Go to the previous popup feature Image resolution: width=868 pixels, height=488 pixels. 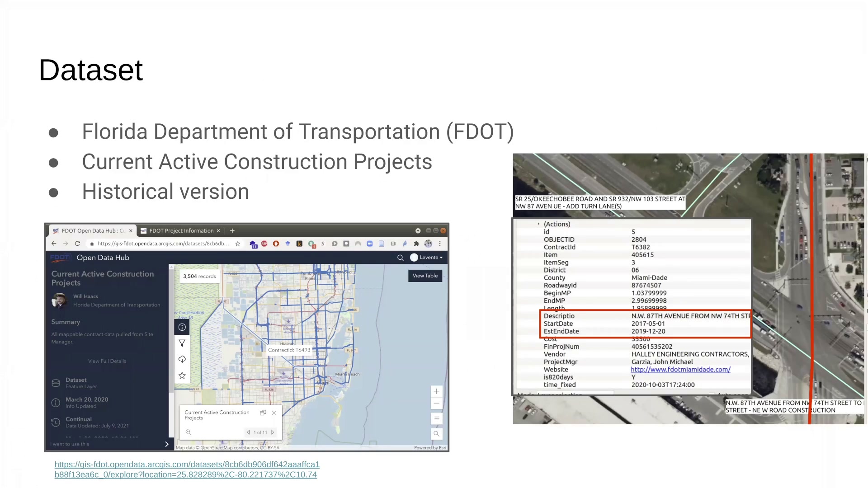click(x=248, y=432)
